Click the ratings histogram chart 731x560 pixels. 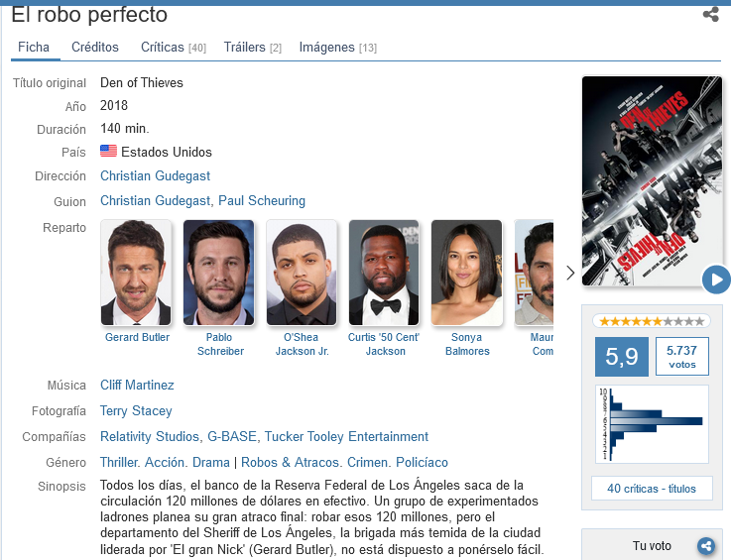pos(652,424)
